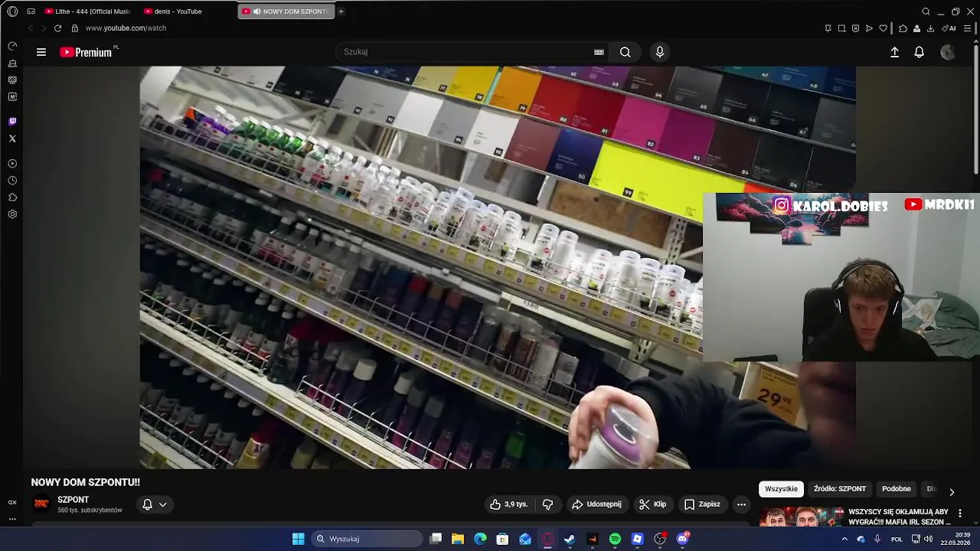Image resolution: width=980 pixels, height=551 pixels.
Task: Open the video more-actions three dots menu
Action: click(x=741, y=504)
